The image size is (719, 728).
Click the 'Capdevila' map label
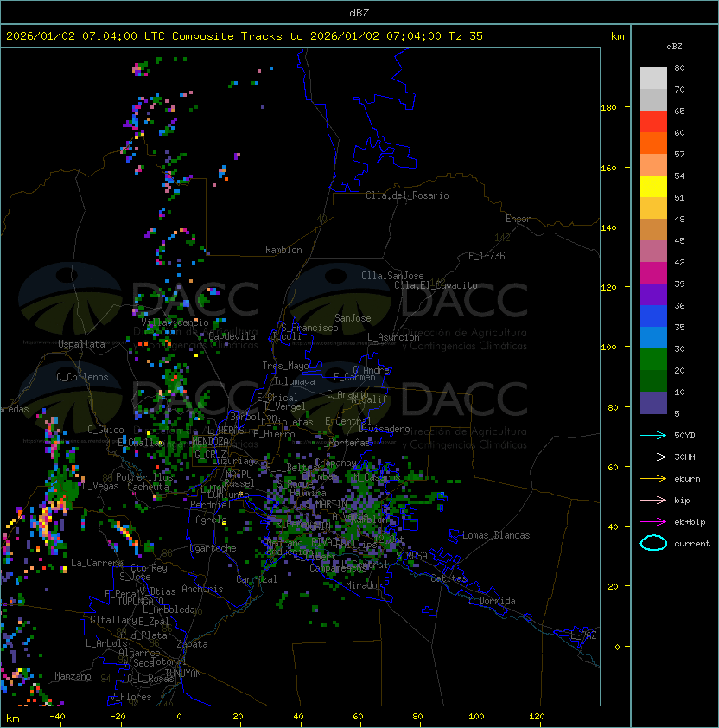[232, 336]
